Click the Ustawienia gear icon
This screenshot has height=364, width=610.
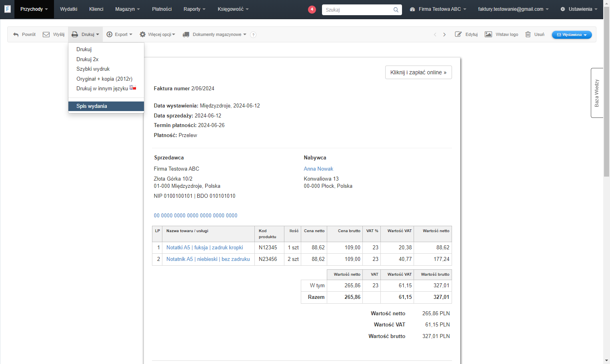[563, 9]
